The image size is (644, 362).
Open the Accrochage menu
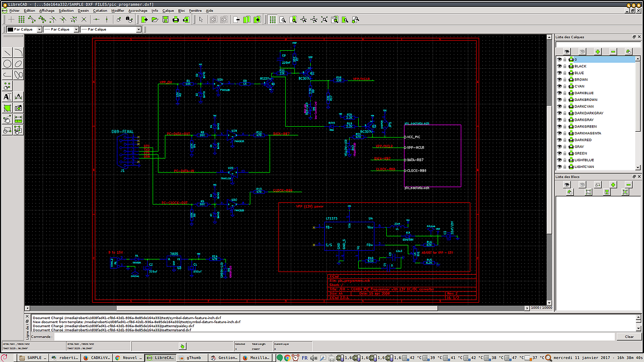[x=138, y=10]
